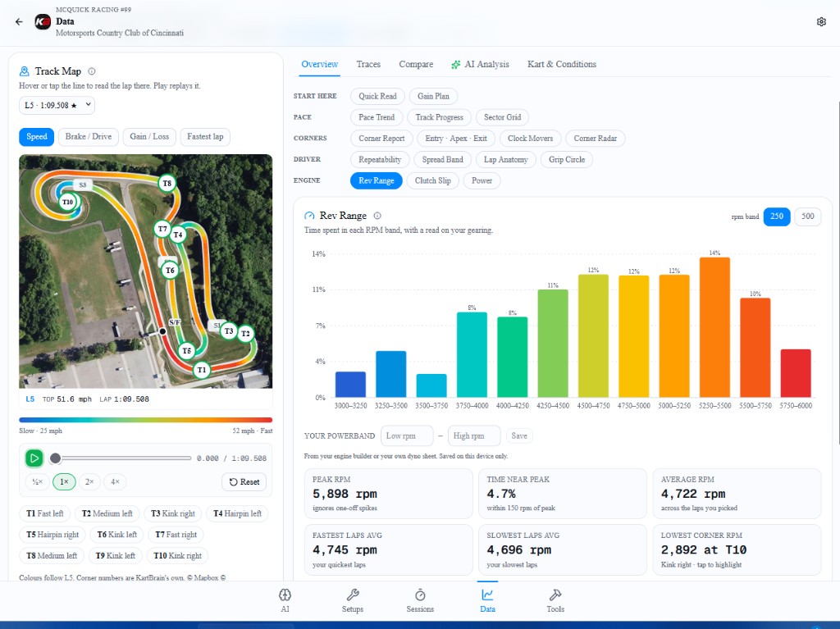Open Setups in bottom navigation

pos(353,600)
